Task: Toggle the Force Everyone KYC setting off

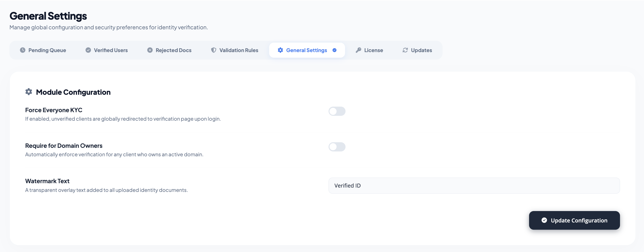Action: coord(337,111)
